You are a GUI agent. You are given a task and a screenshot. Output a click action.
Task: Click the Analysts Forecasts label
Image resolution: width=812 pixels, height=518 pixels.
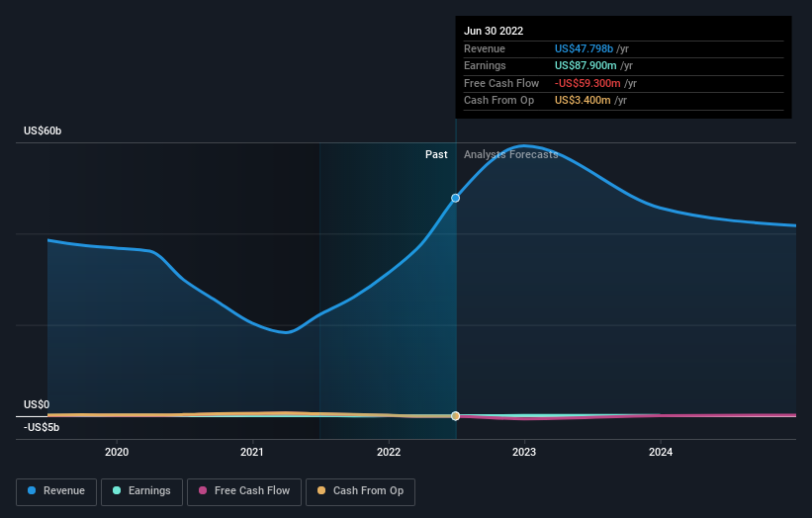[510, 155]
